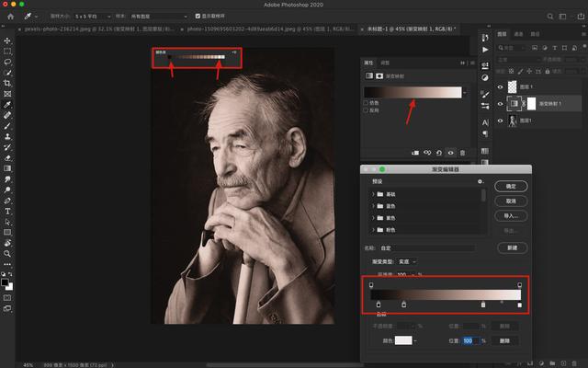
Task: Click the stop color swatch in Gradient Editor
Action: (x=403, y=340)
